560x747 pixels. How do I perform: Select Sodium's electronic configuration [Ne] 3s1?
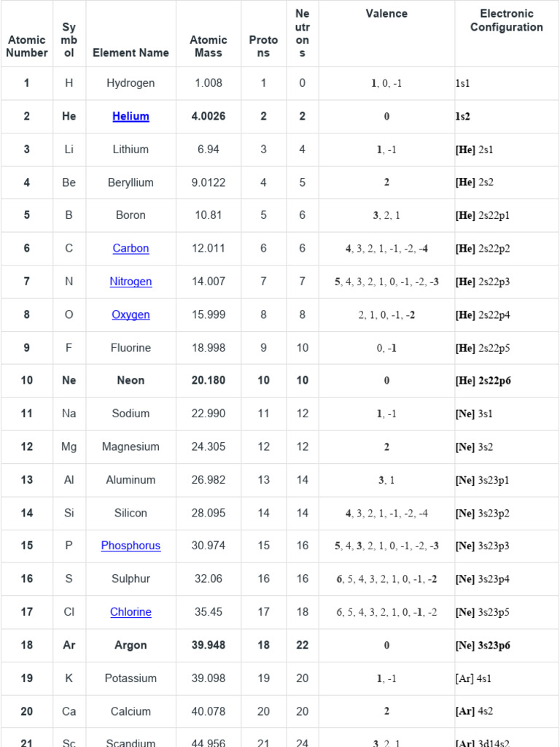(x=474, y=414)
